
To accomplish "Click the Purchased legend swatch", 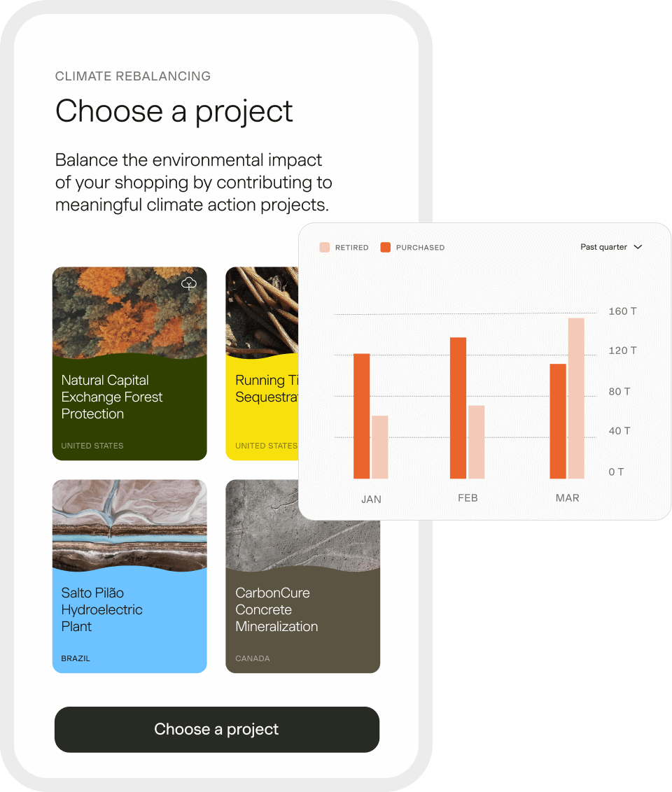I will pyautogui.click(x=385, y=247).
